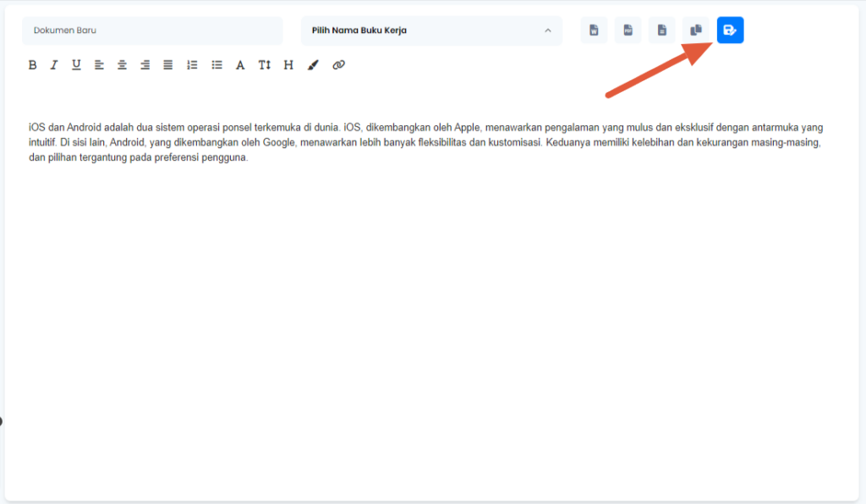866x504 pixels.
Task: Open Pilih Nama Buku Kerja dropdown
Action: [x=431, y=30]
